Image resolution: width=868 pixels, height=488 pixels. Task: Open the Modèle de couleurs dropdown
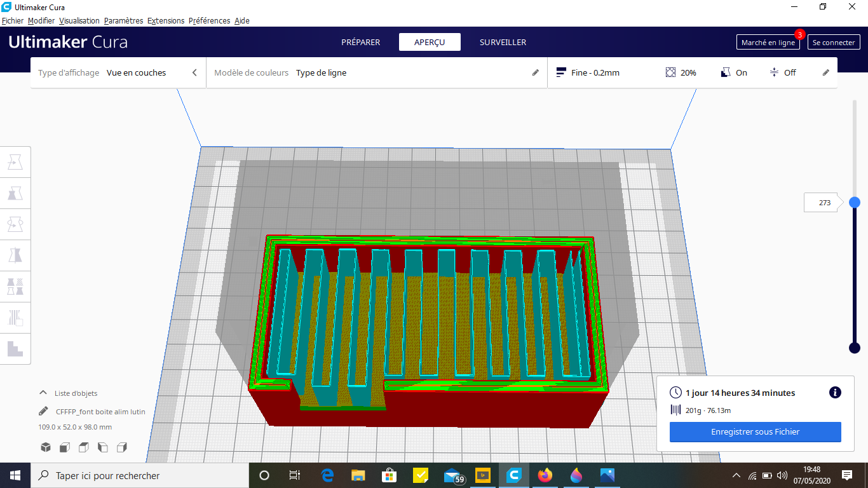point(376,72)
